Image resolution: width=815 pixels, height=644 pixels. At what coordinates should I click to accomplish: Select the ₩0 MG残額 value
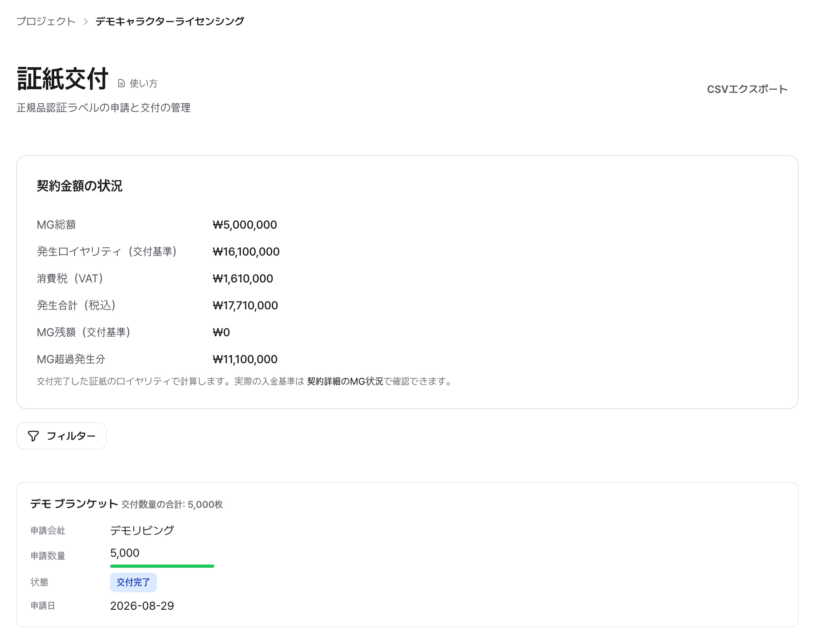(221, 332)
